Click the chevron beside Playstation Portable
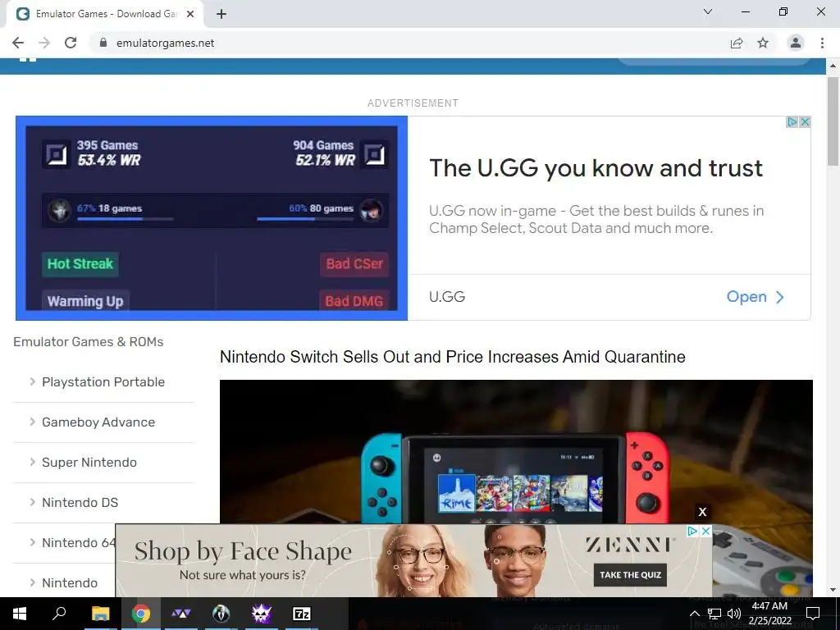Image resolution: width=840 pixels, height=630 pixels. tap(33, 381)
